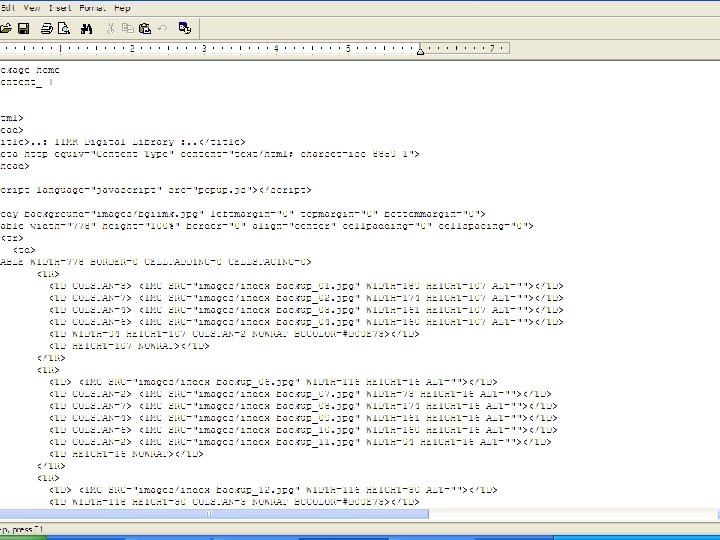Click the line referencing index backup_10.jpg
This screenshot has height=540, width=720.
tap(303, 430)
